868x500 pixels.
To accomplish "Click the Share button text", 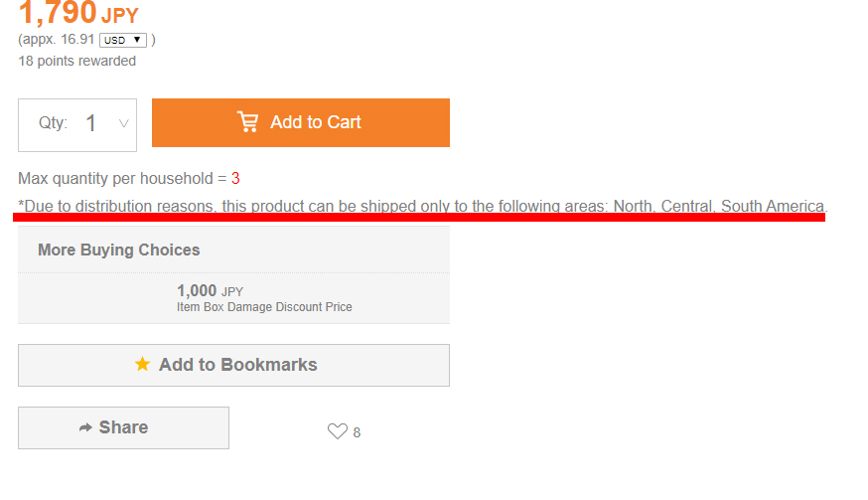I will tap(123, 427).
